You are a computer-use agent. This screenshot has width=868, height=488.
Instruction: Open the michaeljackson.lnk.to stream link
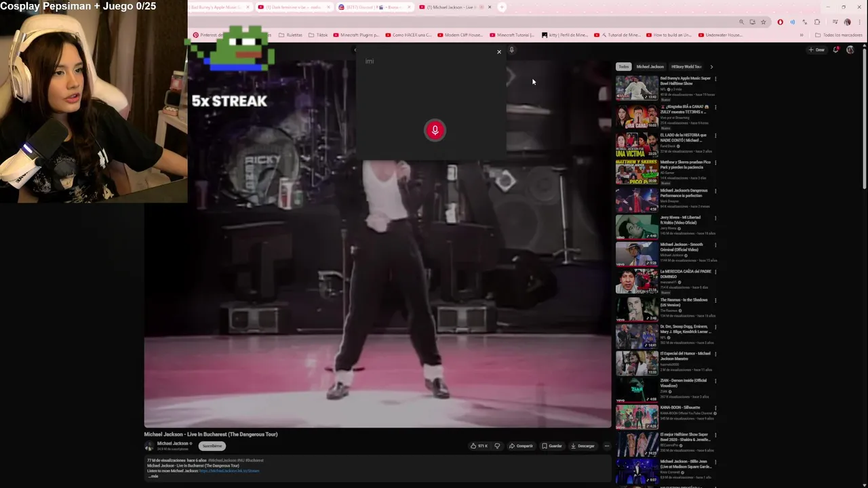coord(229,470)
